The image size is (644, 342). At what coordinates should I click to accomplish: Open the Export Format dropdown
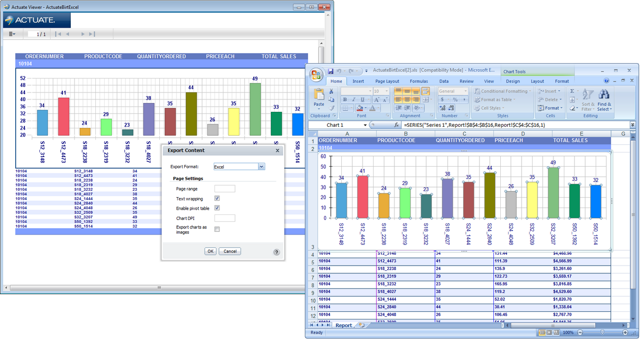262,167
